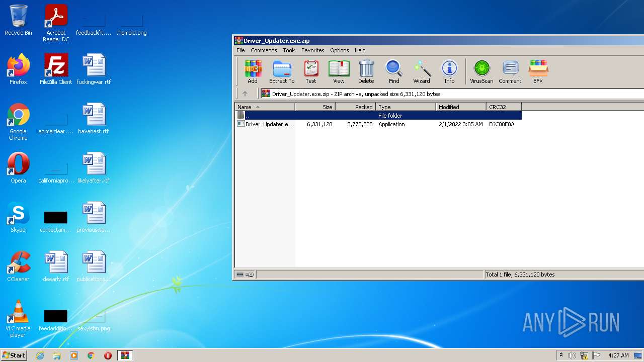The image size is (644, 362).
Task: Sort by the Modified column header
Action: (461, 107)
